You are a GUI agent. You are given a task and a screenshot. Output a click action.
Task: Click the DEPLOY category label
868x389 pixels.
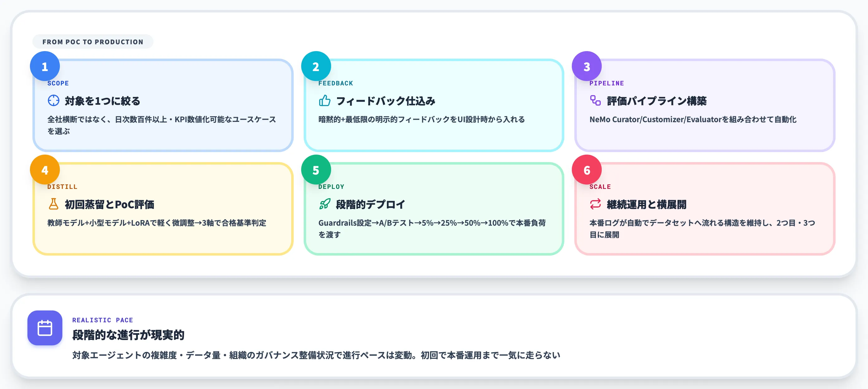click(331, 187)
